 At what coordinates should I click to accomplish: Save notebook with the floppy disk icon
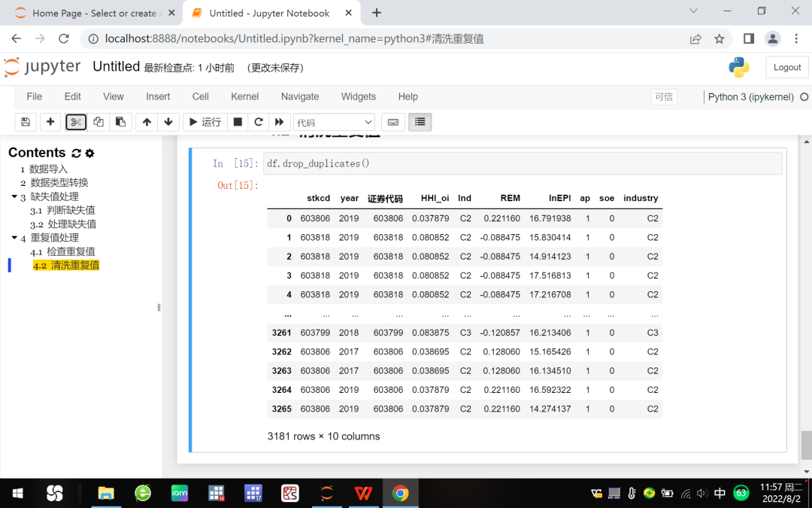click(x=26, y=122)
